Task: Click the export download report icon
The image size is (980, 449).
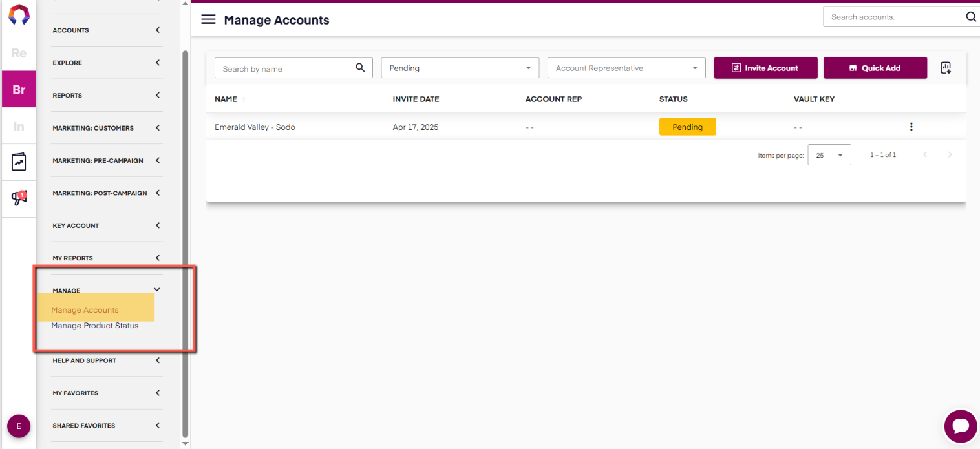Action: pyautogui.click(x=946, y=68)
